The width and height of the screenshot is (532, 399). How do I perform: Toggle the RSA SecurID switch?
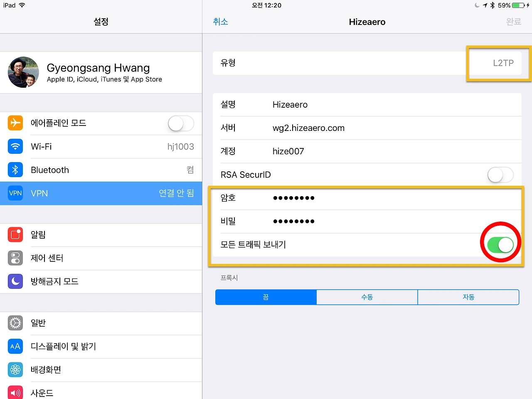pos(500,175)
